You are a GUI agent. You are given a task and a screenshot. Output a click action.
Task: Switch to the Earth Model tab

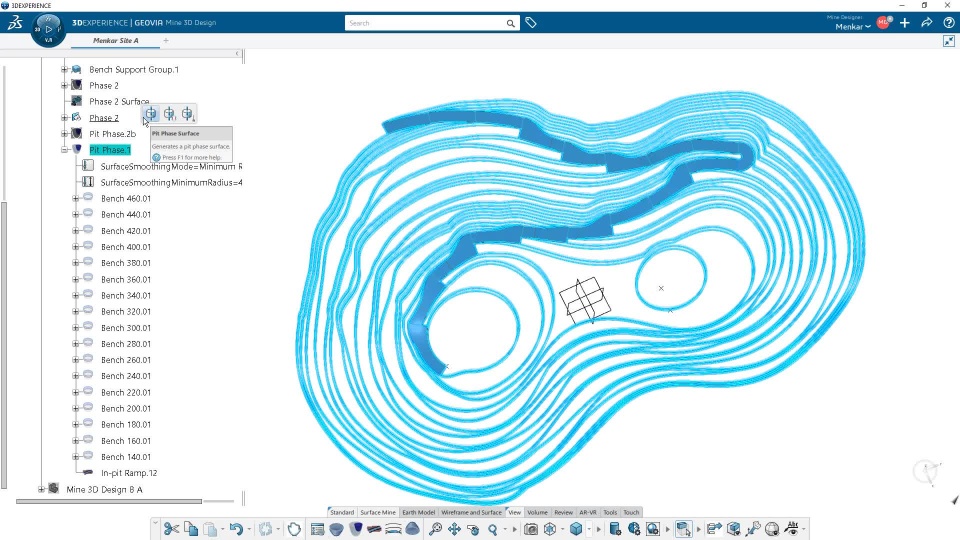418,512
